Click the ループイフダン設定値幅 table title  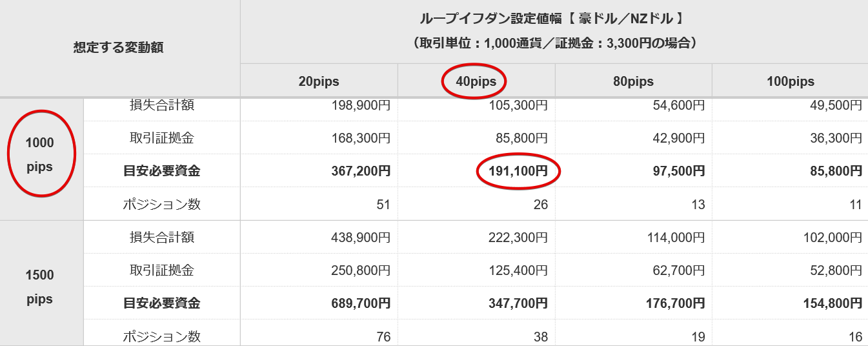[554, 19]
